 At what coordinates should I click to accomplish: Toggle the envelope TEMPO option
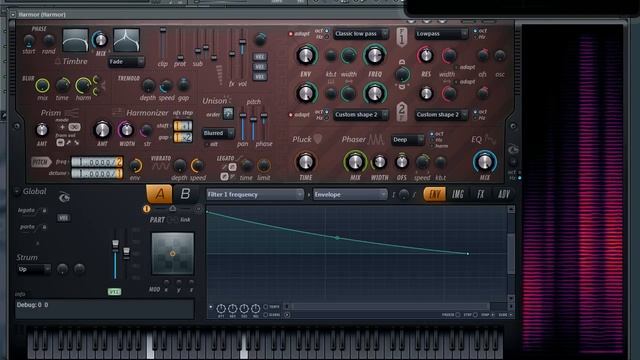(271, 307)
